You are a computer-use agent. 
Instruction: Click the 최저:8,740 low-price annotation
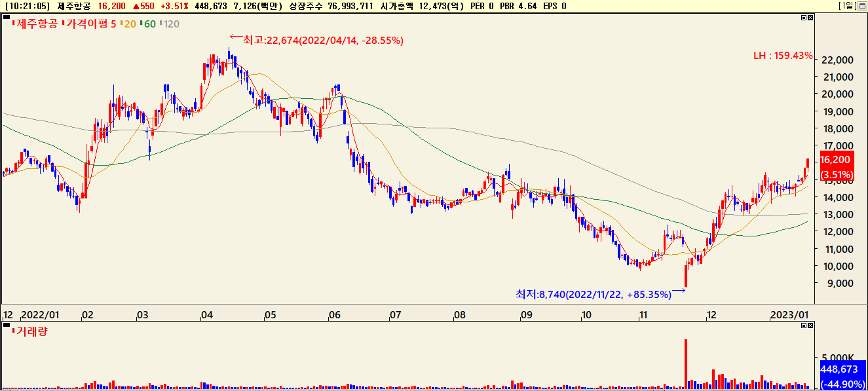click(x=594, y=295)
